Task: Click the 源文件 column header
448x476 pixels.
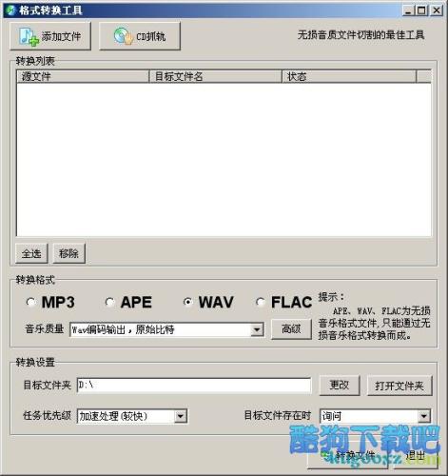Action: (x=83, y=76)
